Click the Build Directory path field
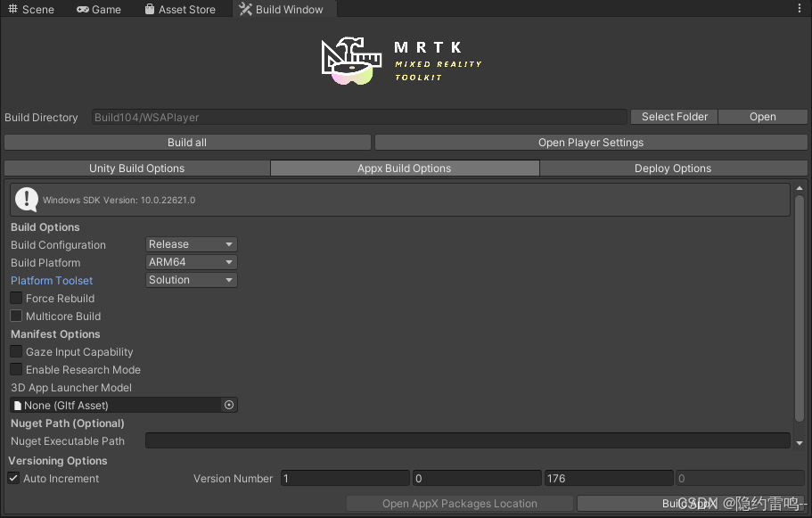This screenshot has width=812, height=518. [x=359, y=117]
